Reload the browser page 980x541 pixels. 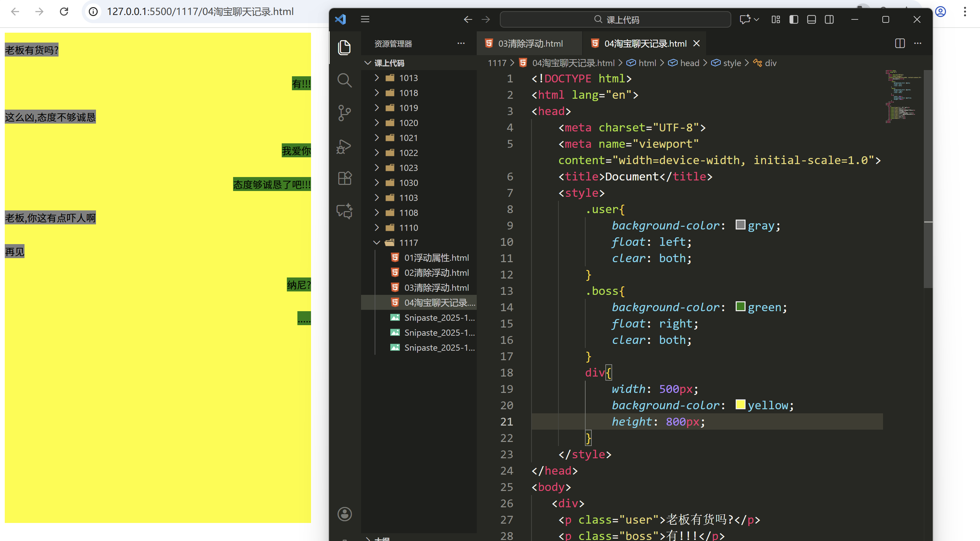point(64,12)
